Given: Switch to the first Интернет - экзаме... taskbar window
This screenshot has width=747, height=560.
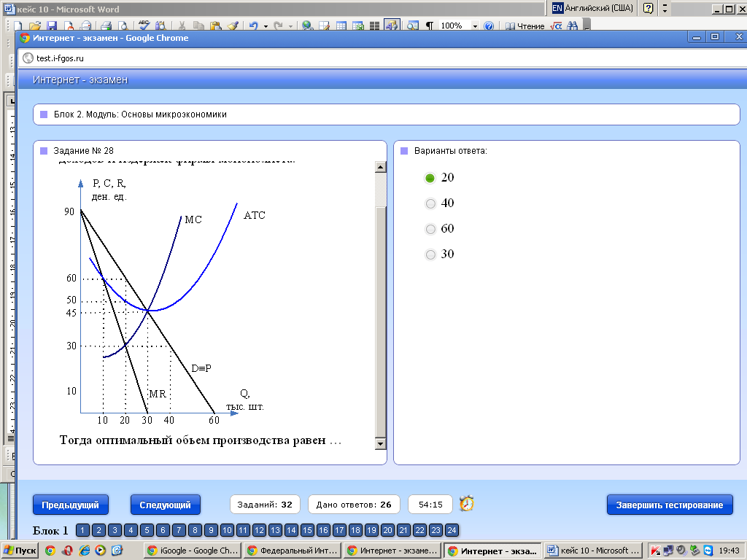Looking at the screenshot, I should pyautogui.click(x=392, y=551).
